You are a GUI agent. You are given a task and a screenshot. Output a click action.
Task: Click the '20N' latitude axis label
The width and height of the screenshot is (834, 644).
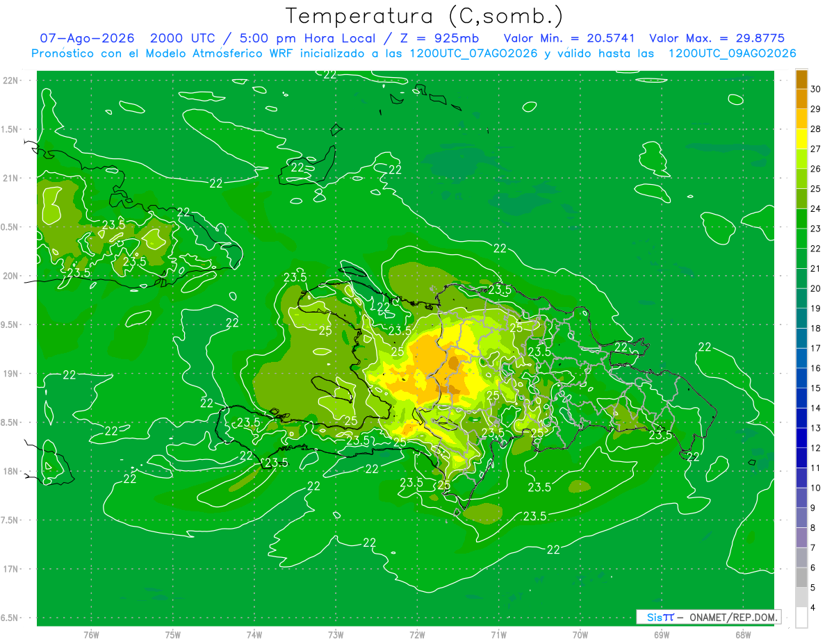coord(12,276)
